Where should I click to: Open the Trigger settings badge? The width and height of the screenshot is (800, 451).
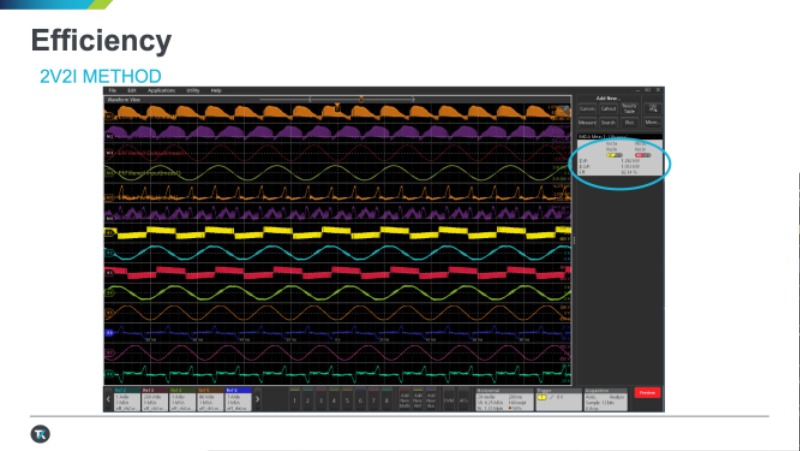tap(559, 399)
